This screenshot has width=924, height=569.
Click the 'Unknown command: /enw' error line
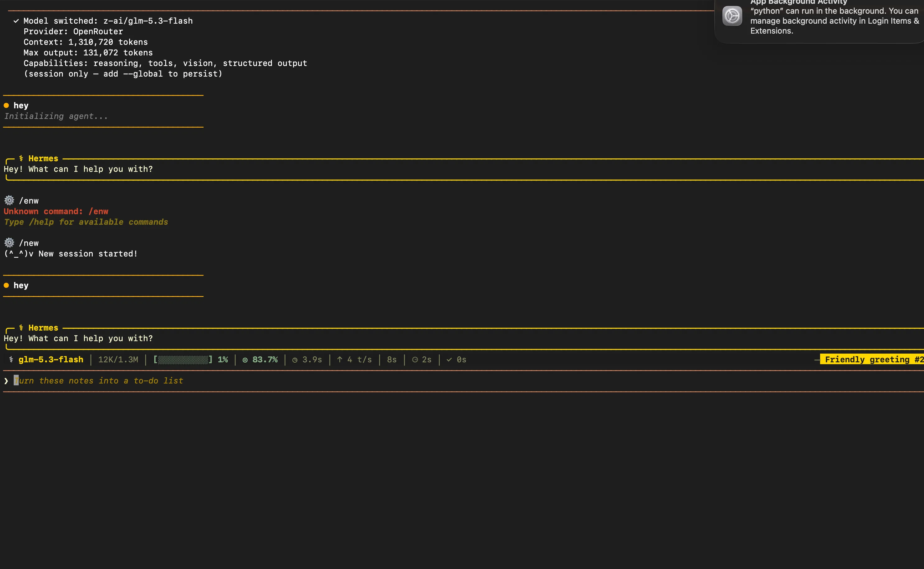pyautogui.click(x=56, y=211)
